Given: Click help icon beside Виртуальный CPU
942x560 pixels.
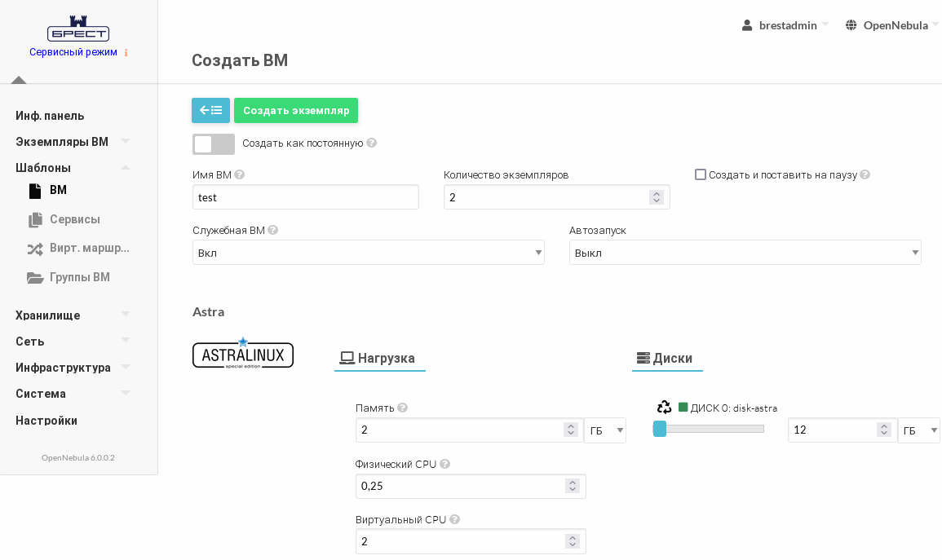Looking at the screenshot, I should [454, 519].
